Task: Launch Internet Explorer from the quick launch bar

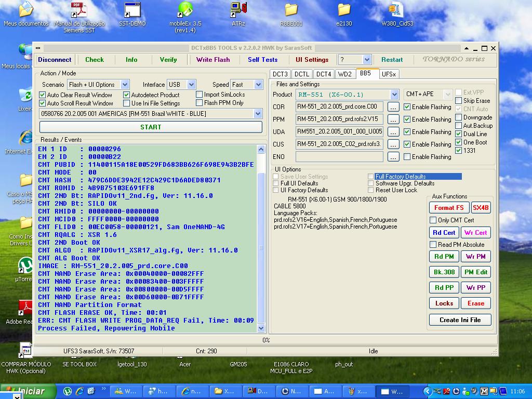Action: [79, 391]
